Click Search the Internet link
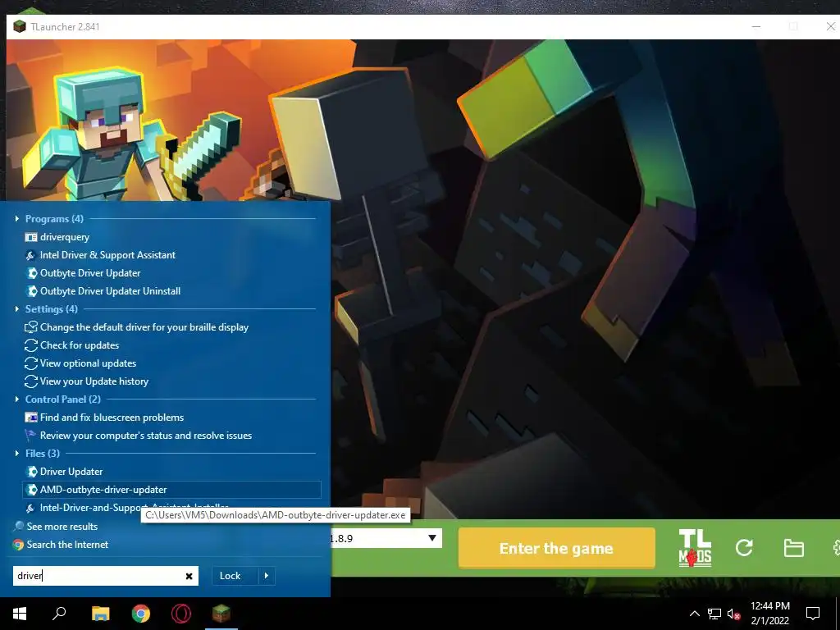 (67, 545)
